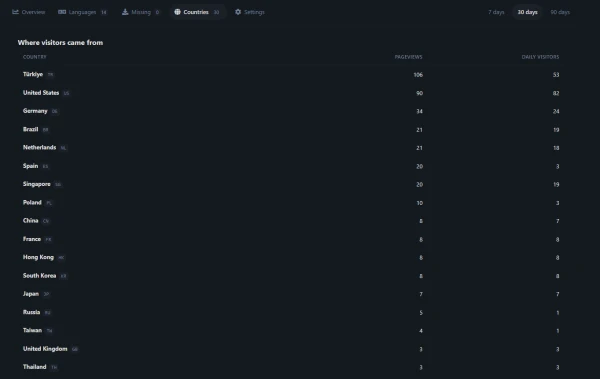Select the Netherlands country name
600x379 pixels.
[x=39, y=147]
